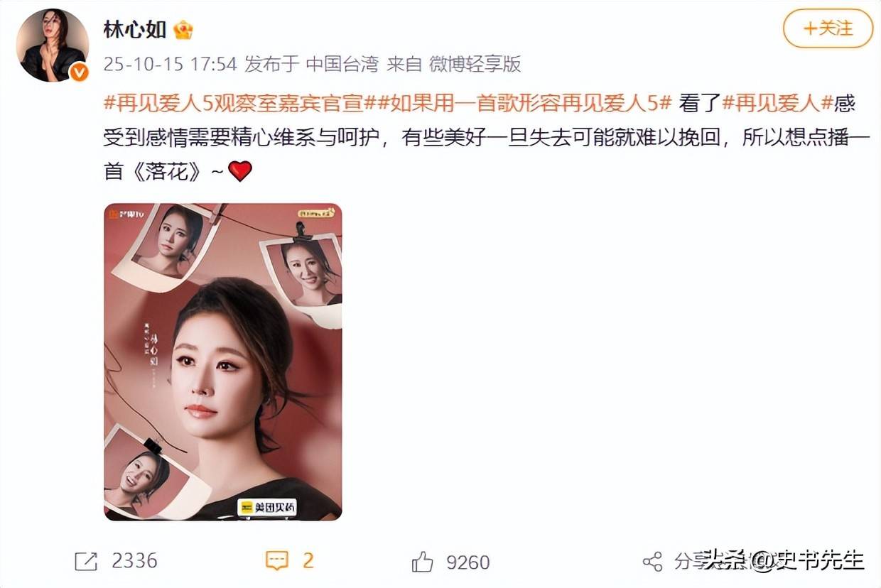Click the repost arrow icon
881x588 pixels.
(86, 562)
